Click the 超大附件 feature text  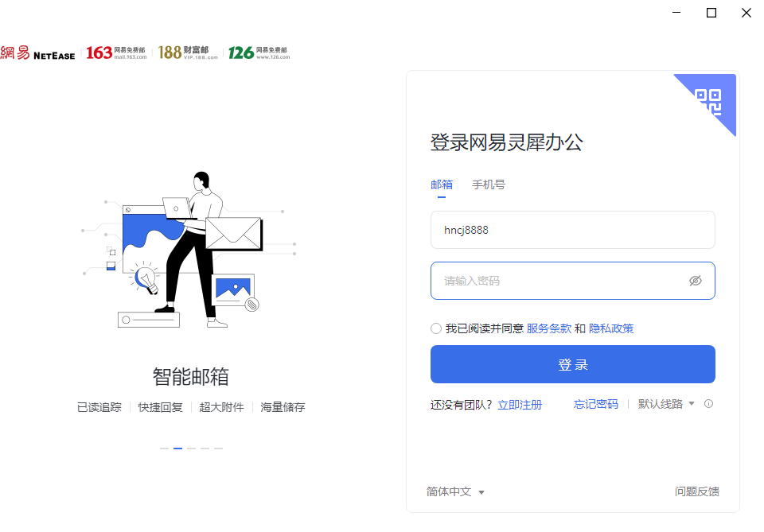pyautogui.click(x=221, y=407)
